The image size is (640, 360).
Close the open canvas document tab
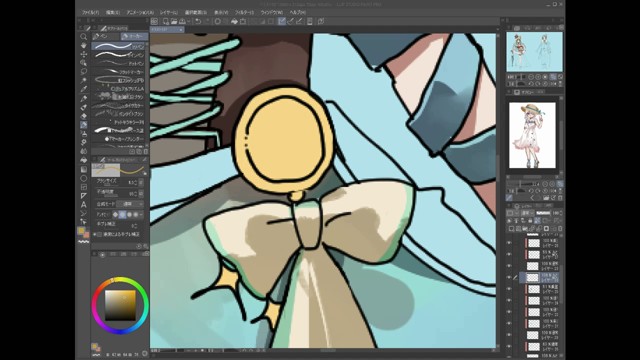(181, 29)
